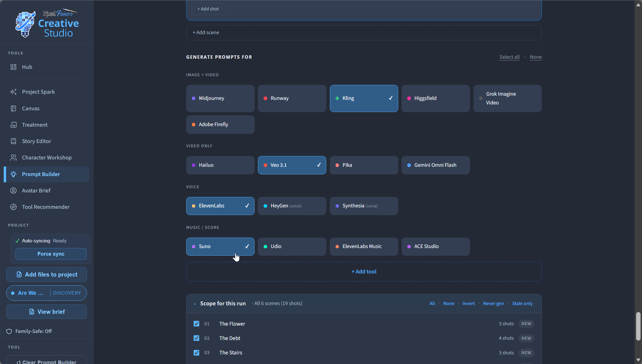The image size is (642, 364).
Task: Click the scrollbar down arrow
Action: pyautogui.click(x=638, y=360)
